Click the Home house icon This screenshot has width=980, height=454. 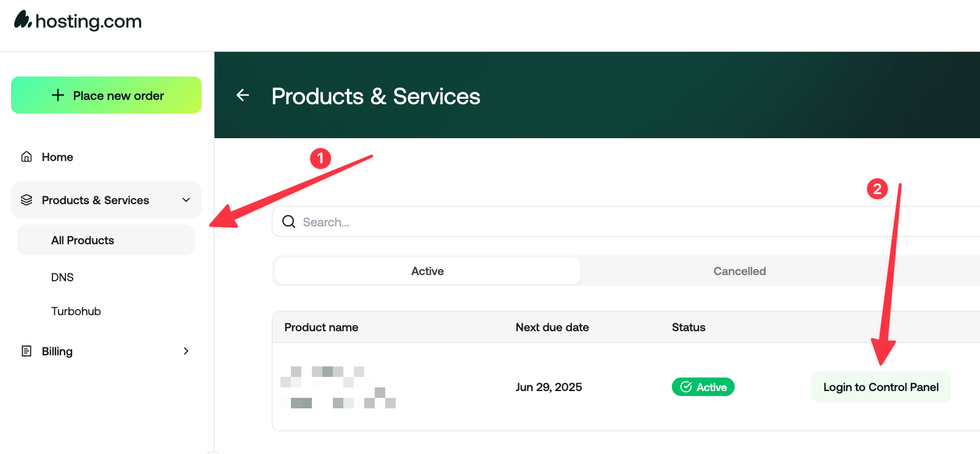coord(27,157)
